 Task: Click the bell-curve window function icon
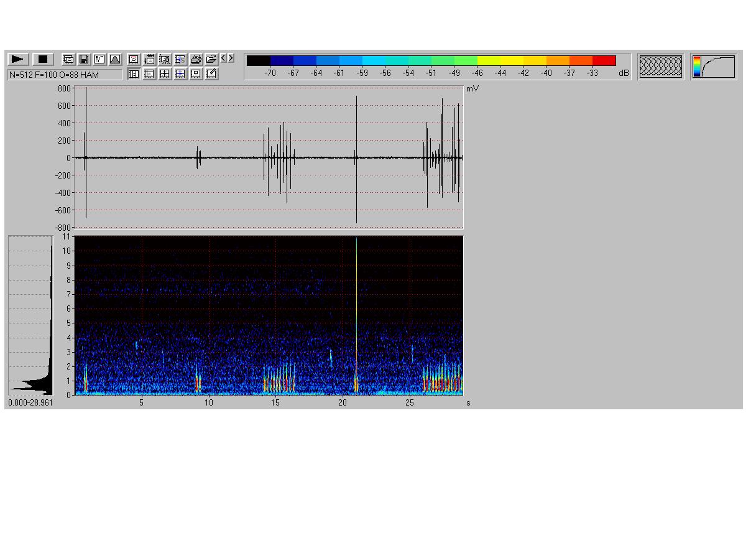click(115, 59)
